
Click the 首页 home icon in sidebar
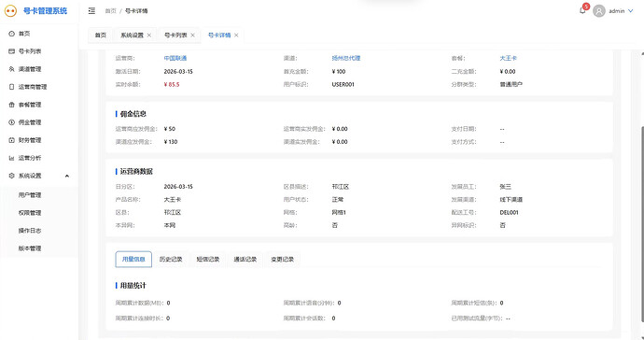11,34
